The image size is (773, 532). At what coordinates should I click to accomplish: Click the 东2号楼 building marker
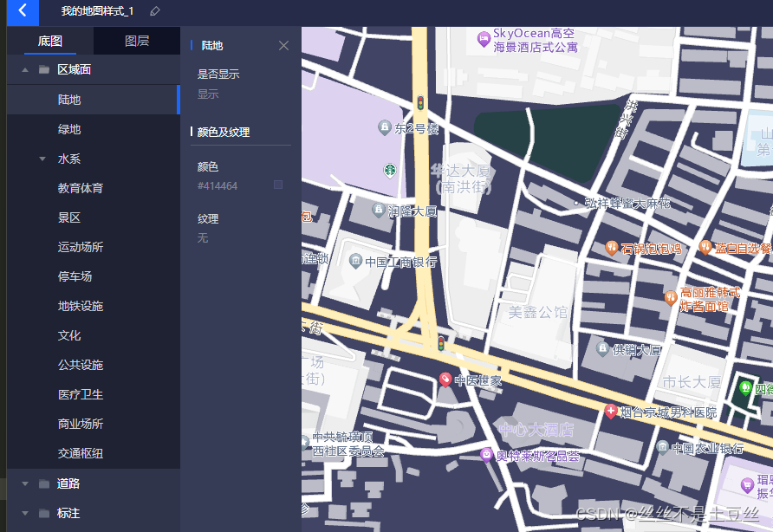tap(385, 127)
